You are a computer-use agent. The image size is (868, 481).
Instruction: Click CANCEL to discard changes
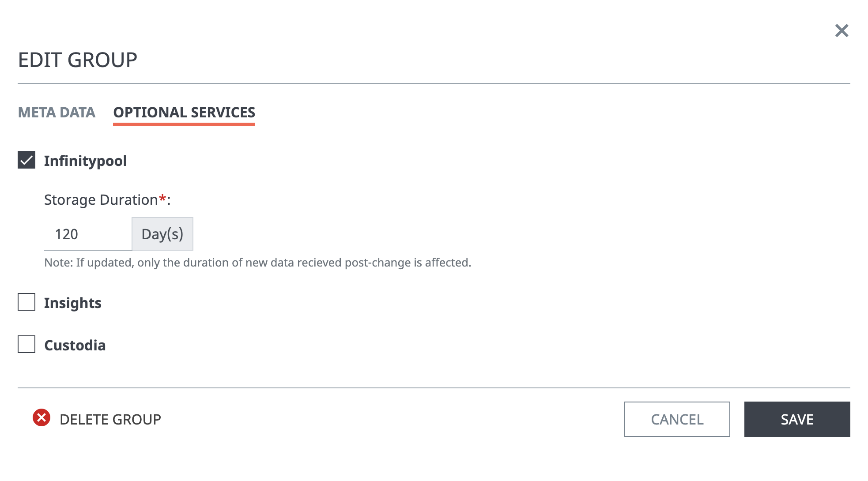click(x=676, y=419)
